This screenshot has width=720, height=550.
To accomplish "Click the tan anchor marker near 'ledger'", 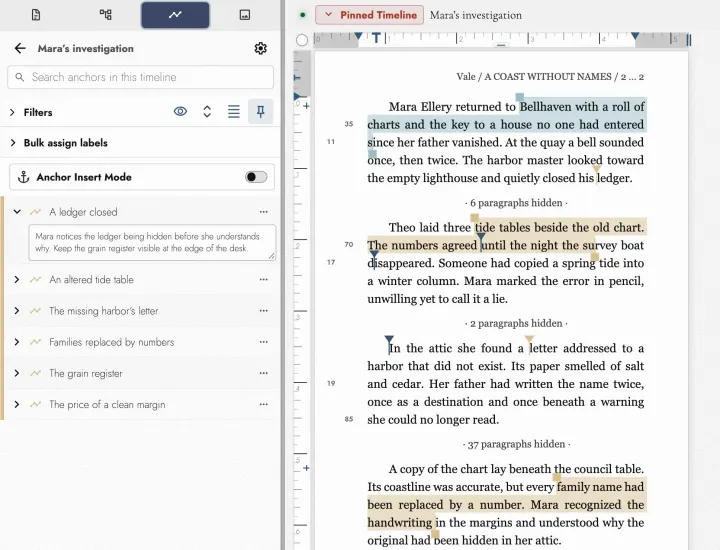I will (596, 169).
